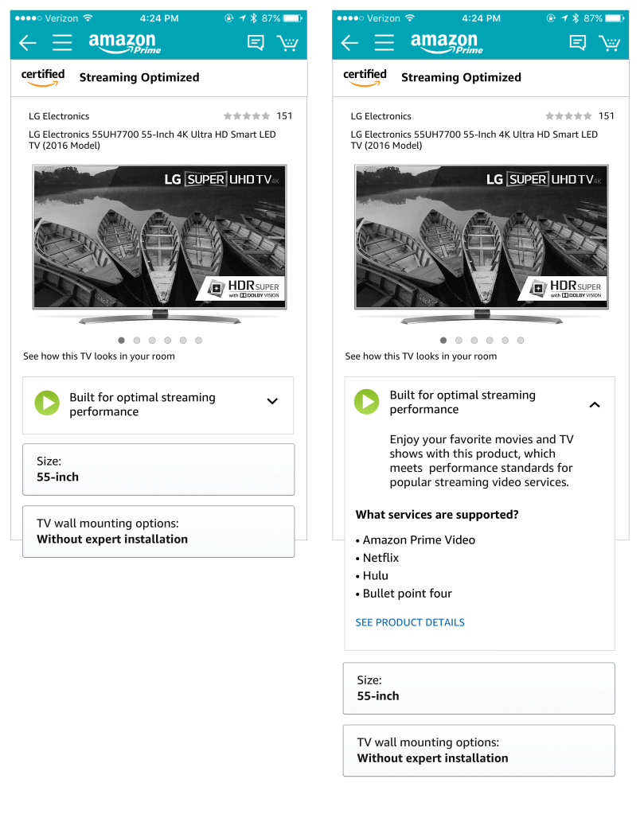The width and height of the screenshot is (644, 814).
Task: Open hamburger menu on the expanded-panel screen
Action: click(384, 43)
